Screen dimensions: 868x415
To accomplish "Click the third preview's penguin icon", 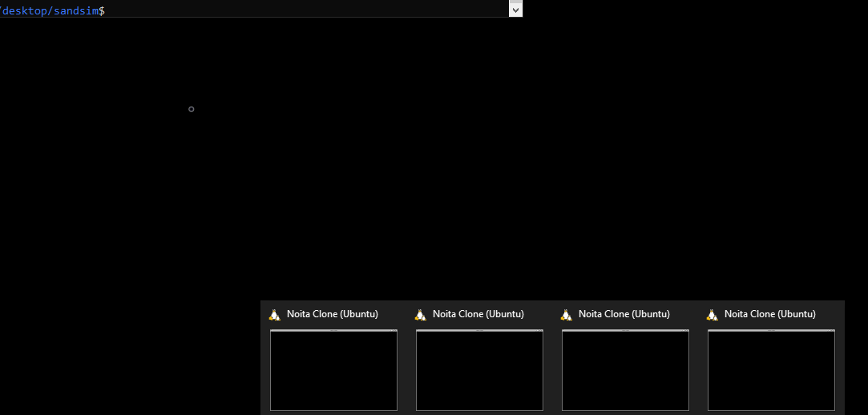I will tap(567, 314).
